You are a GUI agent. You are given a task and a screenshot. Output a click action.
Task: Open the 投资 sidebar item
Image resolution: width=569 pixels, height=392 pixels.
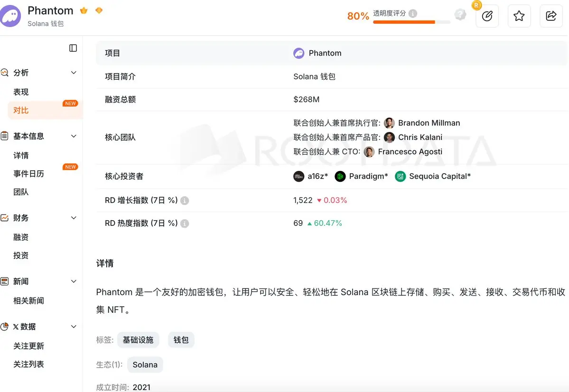pyautogui.click(x=21, y=255)
